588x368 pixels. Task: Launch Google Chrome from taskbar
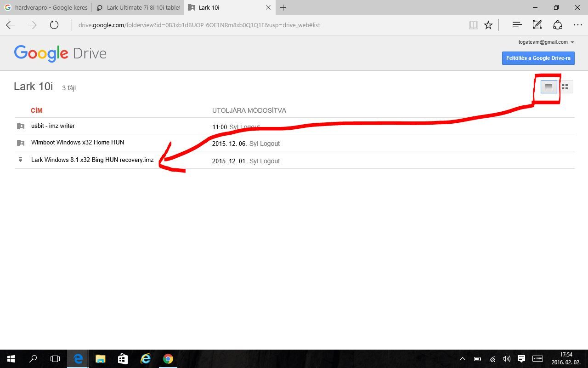pos(168,359)
